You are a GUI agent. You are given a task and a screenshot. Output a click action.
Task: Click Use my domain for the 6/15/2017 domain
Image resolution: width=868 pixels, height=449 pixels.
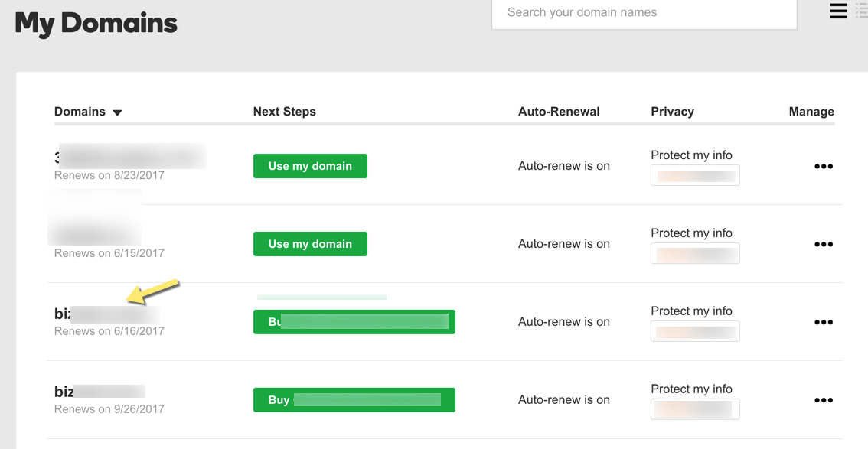click(x=310, y=243)
